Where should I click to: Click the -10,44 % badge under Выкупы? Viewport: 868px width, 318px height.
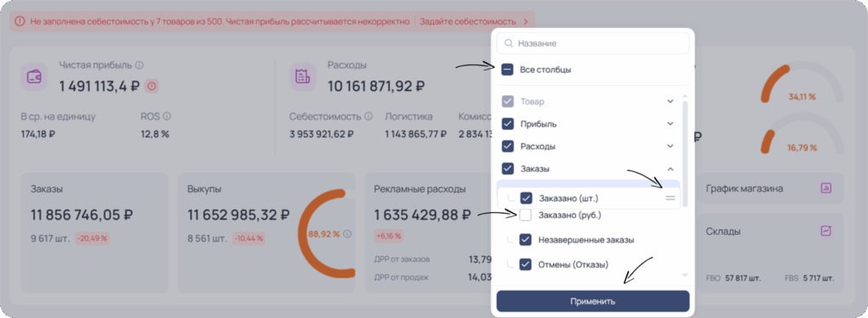[248, 239]
